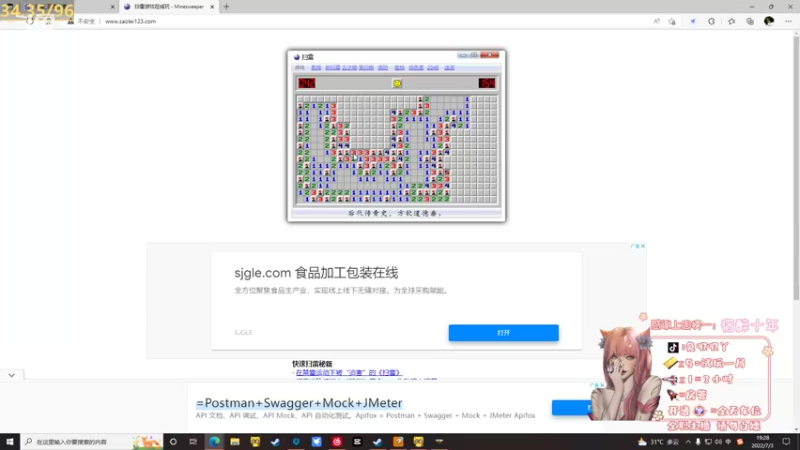Open the browser favorites panel
This screenshot has height=450, width=800.
(732, 21)
